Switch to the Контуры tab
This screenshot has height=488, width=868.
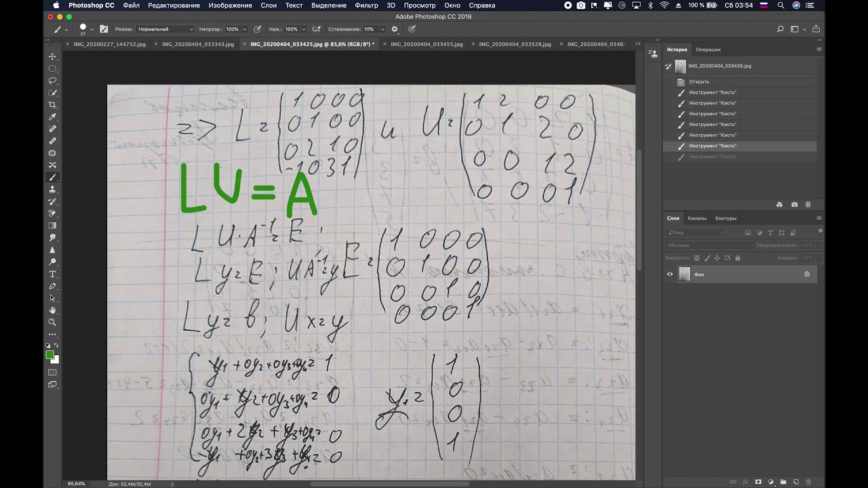point(726,218)
